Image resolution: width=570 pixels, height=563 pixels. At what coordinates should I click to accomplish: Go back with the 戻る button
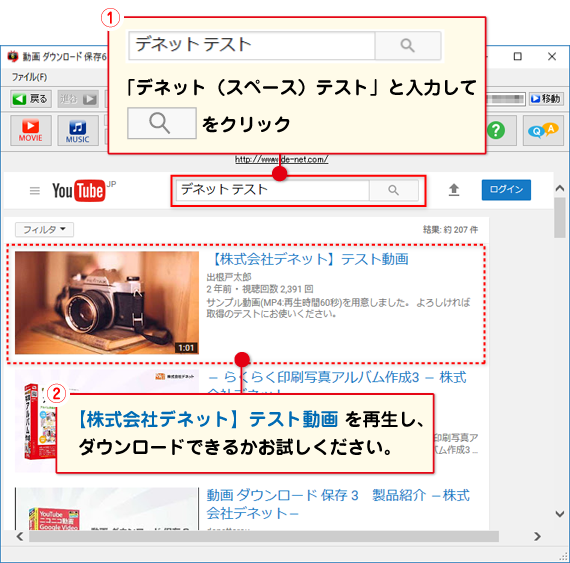point(31,98)
